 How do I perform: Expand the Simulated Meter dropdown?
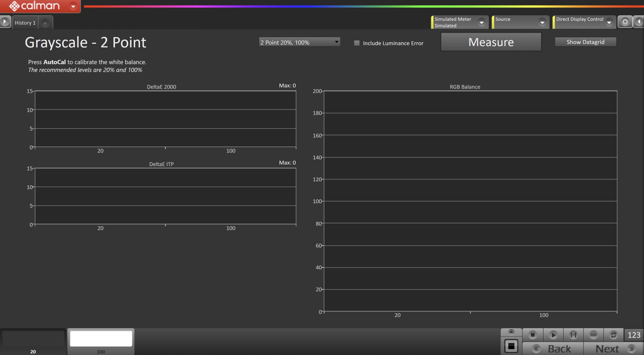[481, 22]
